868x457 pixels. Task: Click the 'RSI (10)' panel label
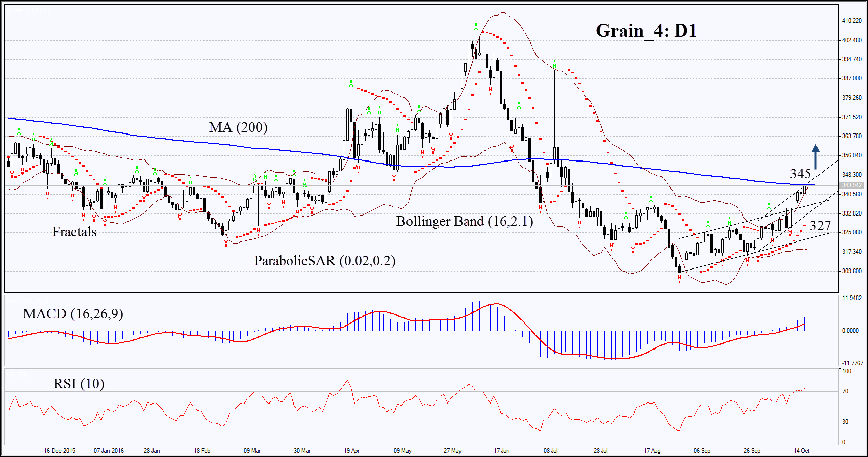(79, 383)
